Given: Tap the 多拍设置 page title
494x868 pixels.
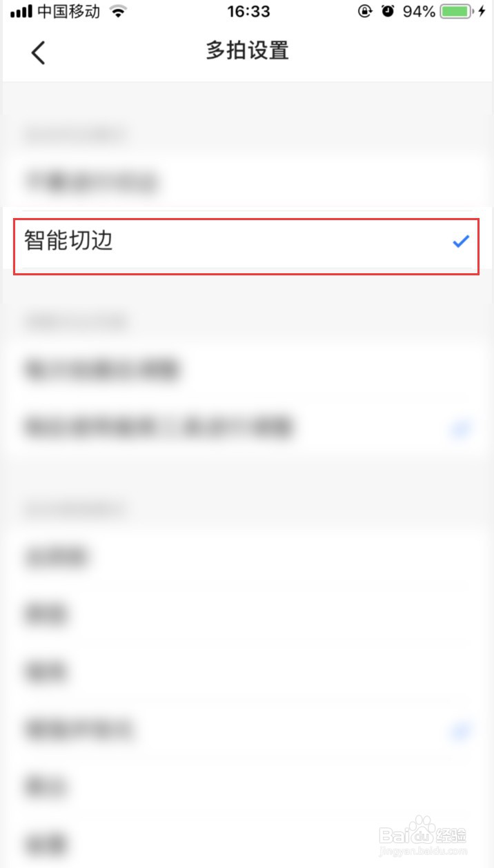Looking at the screenshot, I should coord(247,51).
